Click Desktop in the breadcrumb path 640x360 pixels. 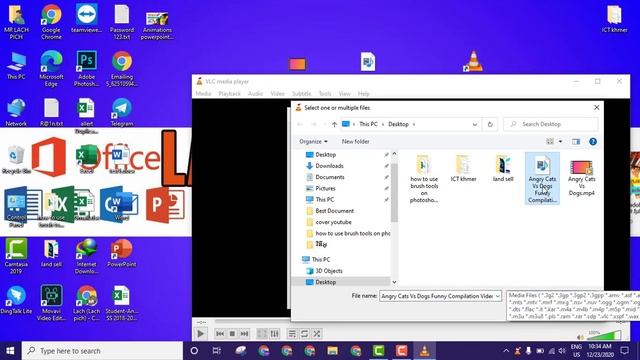coord(398,124)
